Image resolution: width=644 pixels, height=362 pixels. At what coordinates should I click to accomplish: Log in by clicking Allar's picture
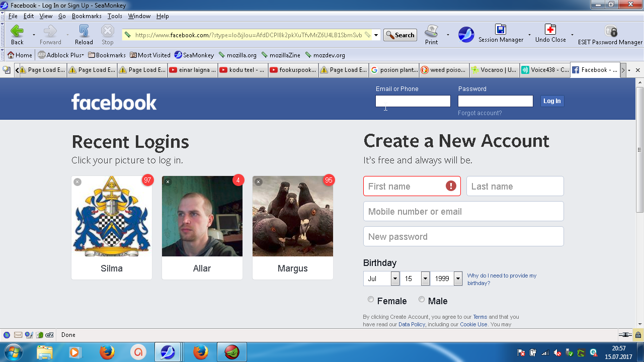pos(202,216)
